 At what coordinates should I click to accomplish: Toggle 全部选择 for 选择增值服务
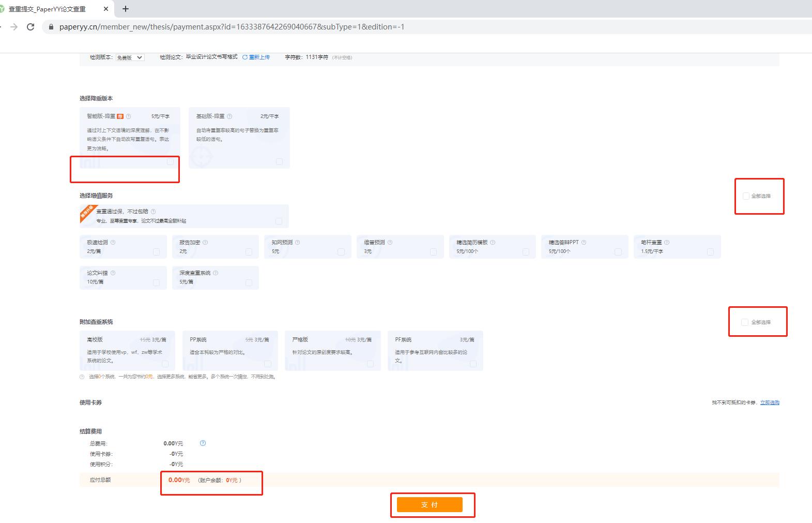[x=746, y=196]
